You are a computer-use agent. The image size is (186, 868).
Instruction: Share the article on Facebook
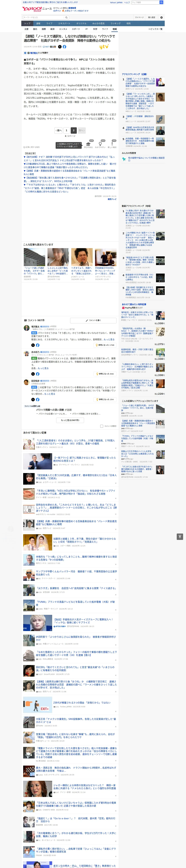coord(64,47)
